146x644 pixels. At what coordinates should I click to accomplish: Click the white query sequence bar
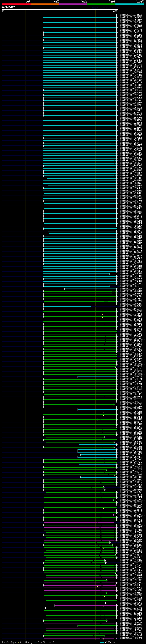click(60, 9)
